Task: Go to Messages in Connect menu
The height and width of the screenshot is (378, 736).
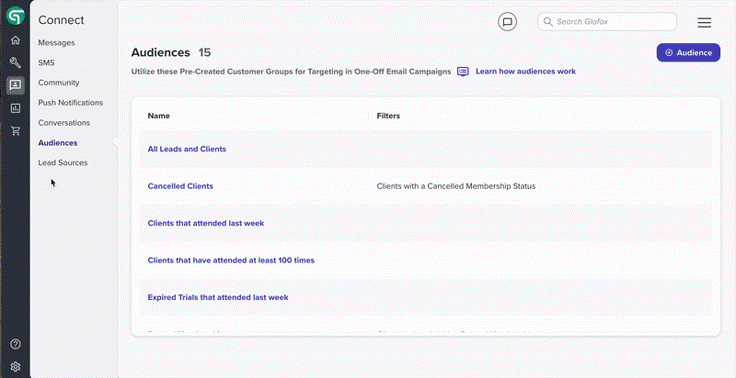Action: click(56, 43)
